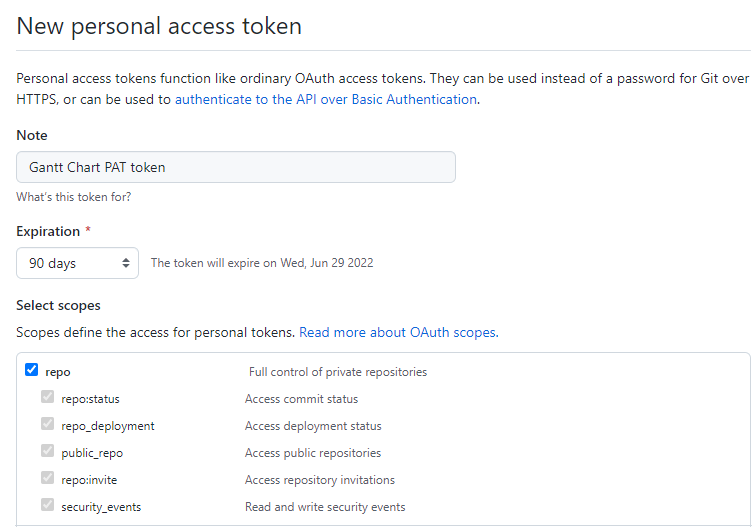Screen dimensions: 755x527
Task: Toggle the public_repo checkbox
Action: tap(47, 452)
